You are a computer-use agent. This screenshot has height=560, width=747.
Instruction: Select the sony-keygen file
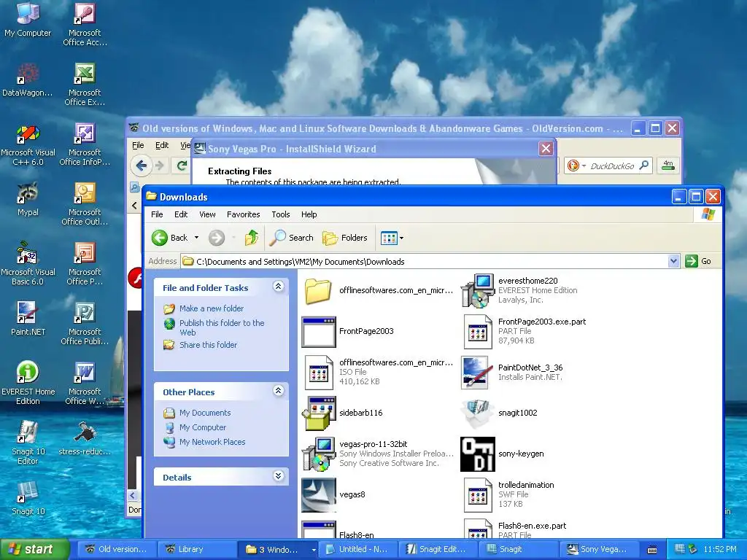tap(502, 454)
